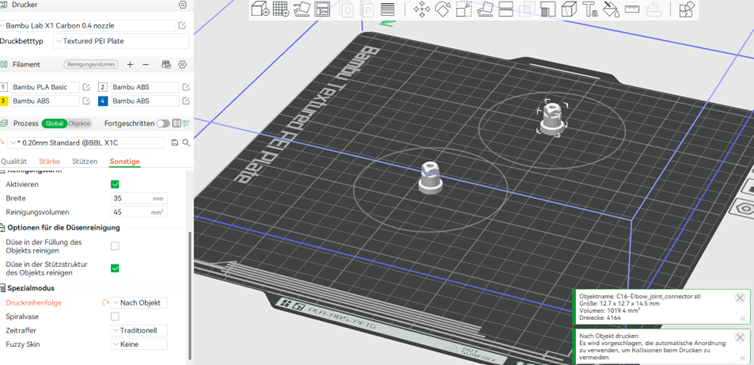Select the Sonstige tab

[125, 162]
